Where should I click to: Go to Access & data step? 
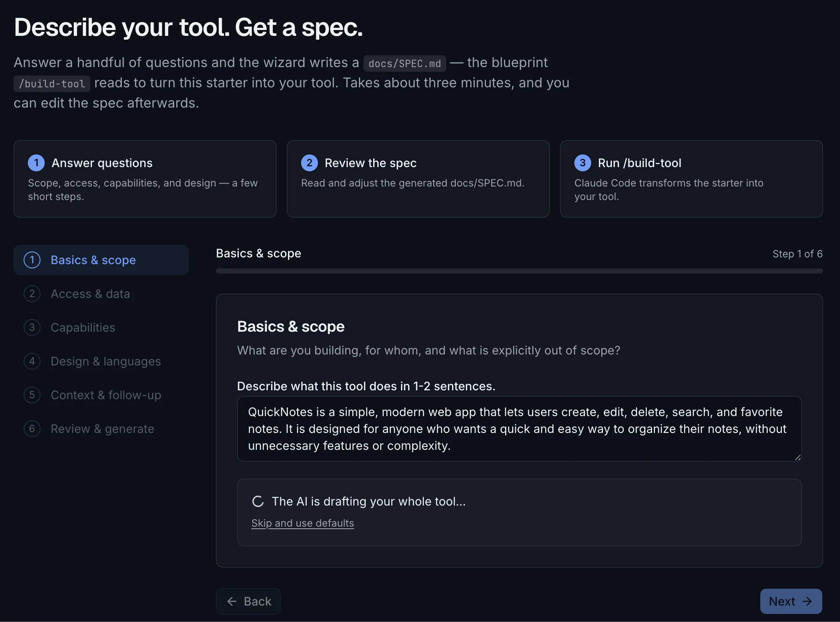[x=101, y=294]
